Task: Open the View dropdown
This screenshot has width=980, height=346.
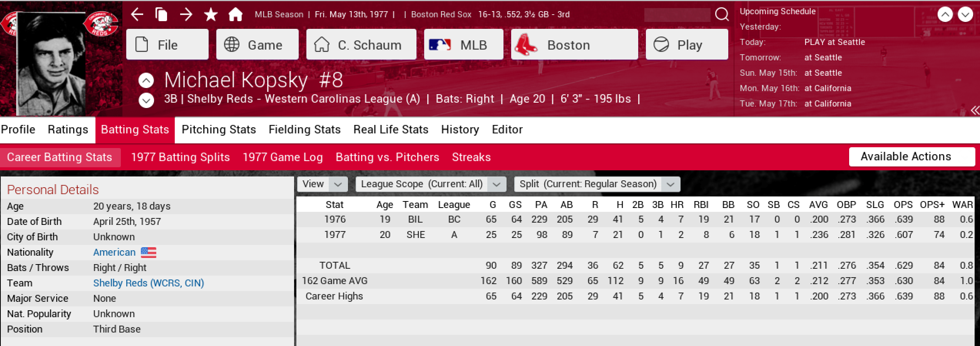Action: click(x=322, y=184)
